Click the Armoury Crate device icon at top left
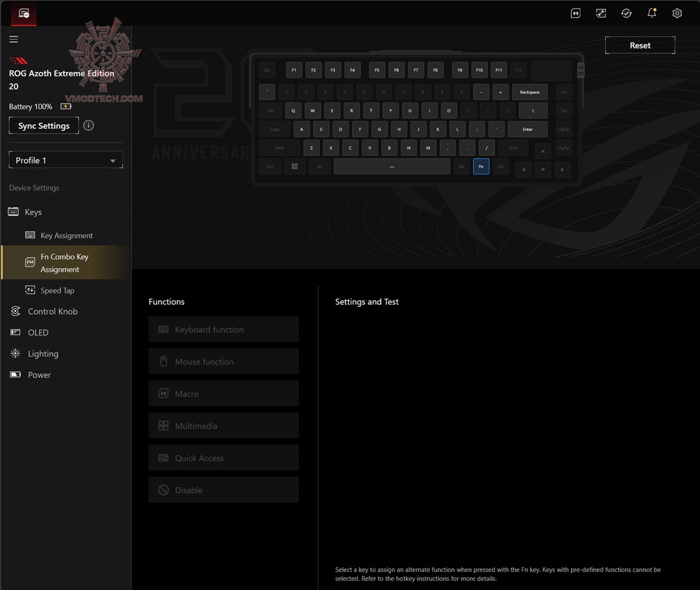The height and width of the screenshot is (590, 700). click(24, 14)
